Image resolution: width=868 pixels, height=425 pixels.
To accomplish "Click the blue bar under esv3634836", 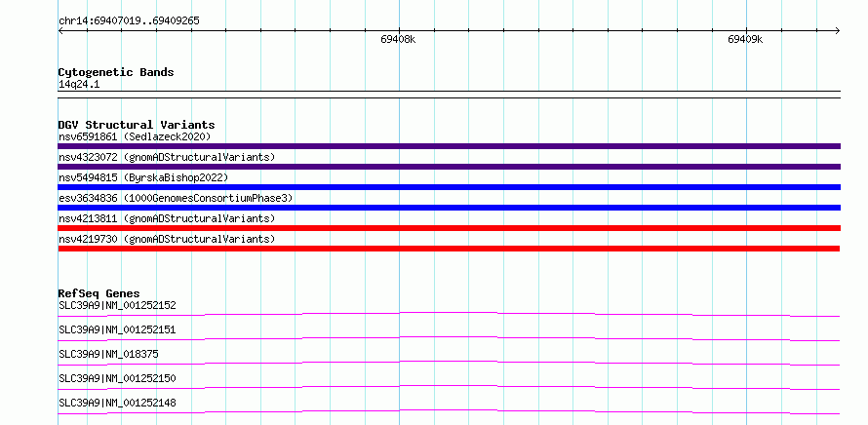I will click(449, 208).
